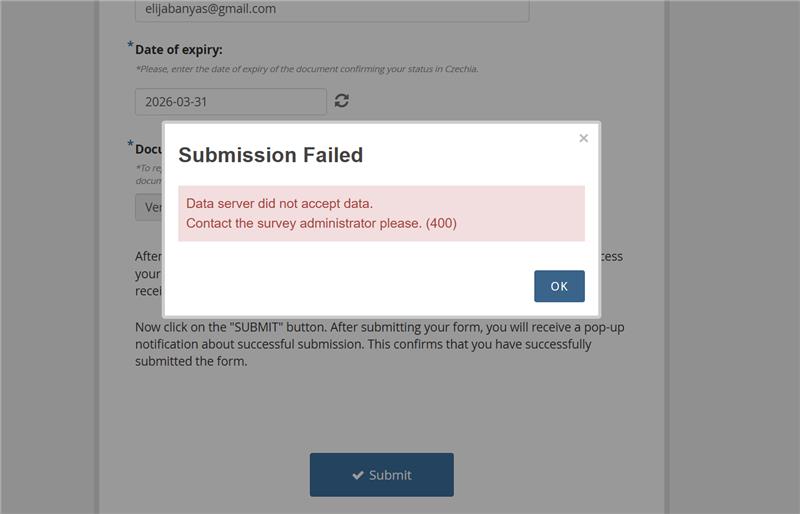Click the OK button in the error dialog
The width and height of the screenshot is (800, 514).
(559, 286)
